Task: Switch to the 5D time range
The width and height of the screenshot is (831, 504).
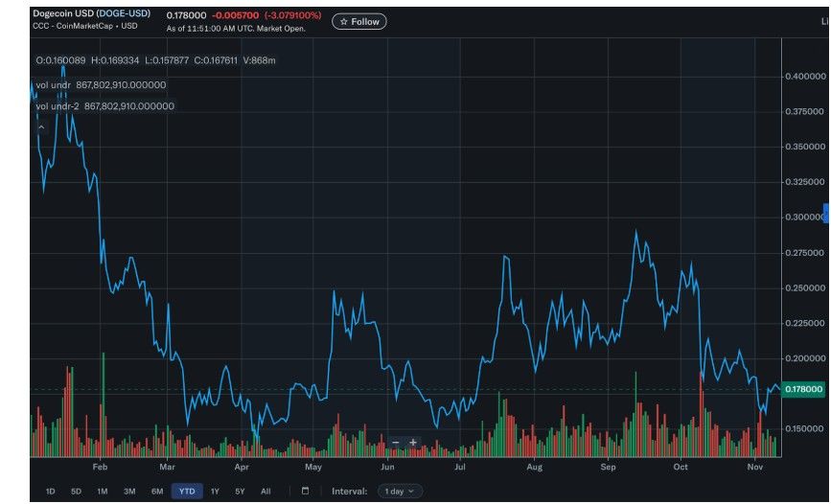Action: [x=76, y=491]
